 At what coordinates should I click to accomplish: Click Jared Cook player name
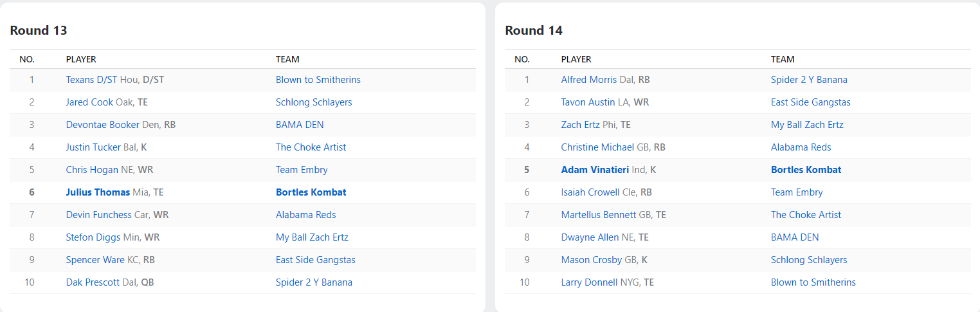pyautogui.click(x=89, y=102)
